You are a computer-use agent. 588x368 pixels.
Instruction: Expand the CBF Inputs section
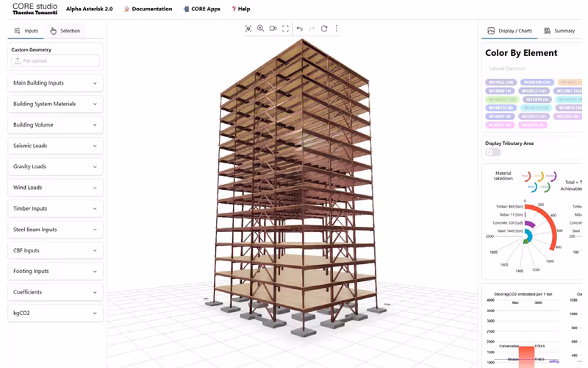click(x=55, y=250)
